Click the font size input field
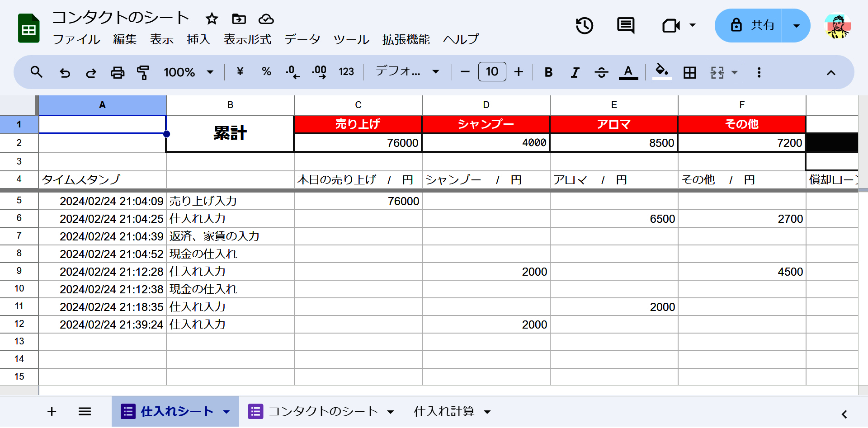Viewport: 868px width, 428px height. [492, 72]
